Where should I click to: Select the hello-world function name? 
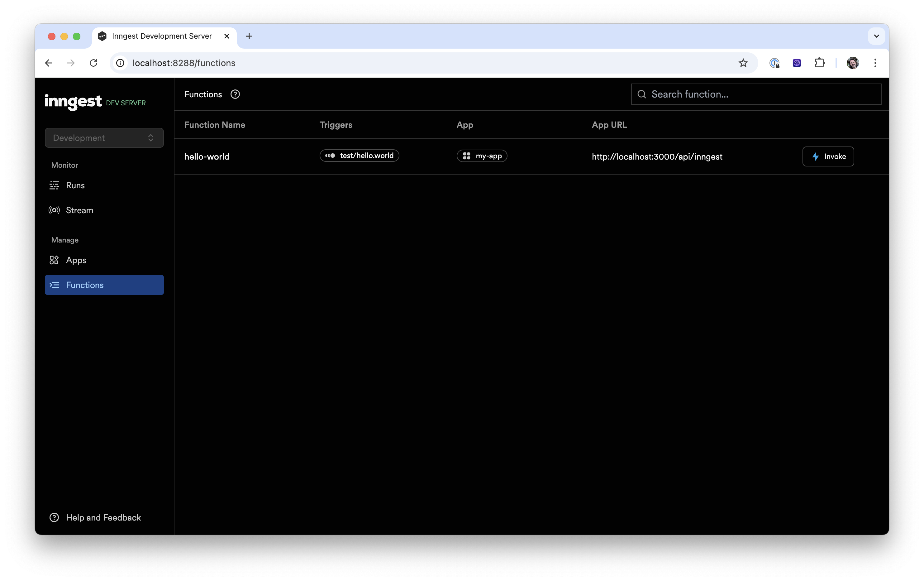[x=207, y=156]
